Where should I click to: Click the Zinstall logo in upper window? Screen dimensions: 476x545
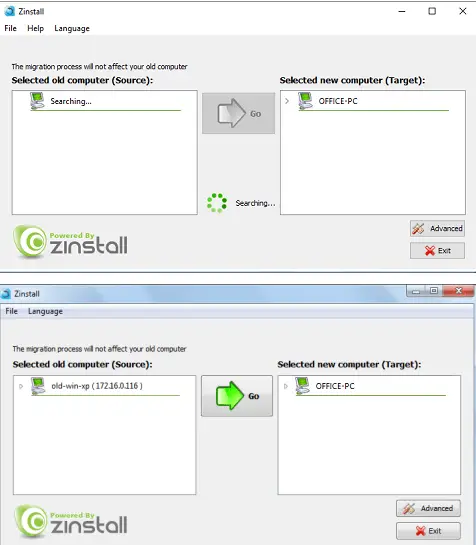click(x=71, y=242)
